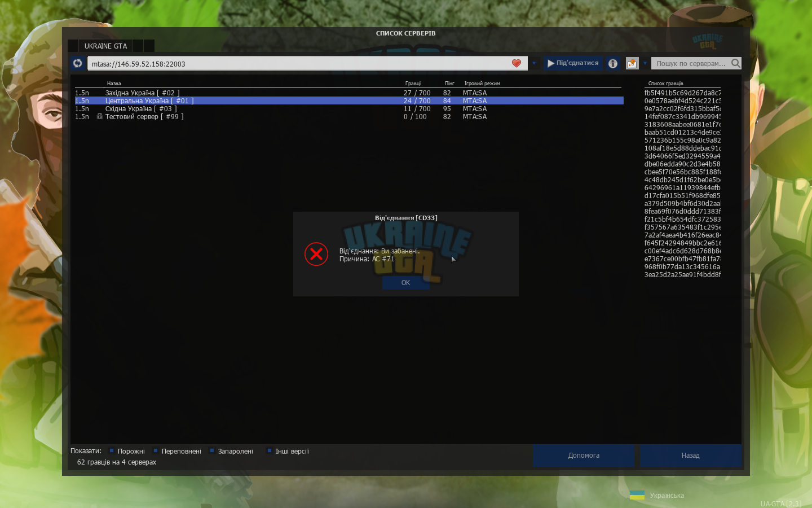Click the red error X icon in dialog
Screen dimensions: 812x508
tap(316, 254)
